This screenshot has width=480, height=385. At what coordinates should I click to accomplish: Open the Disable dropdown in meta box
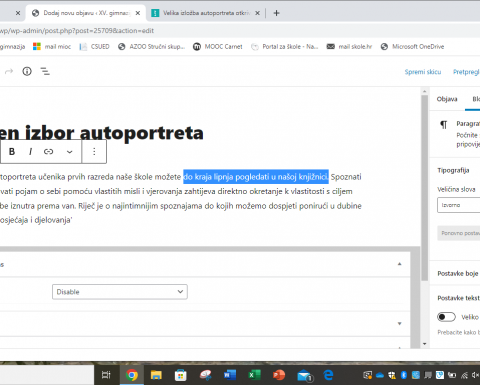tap(120, 292)
